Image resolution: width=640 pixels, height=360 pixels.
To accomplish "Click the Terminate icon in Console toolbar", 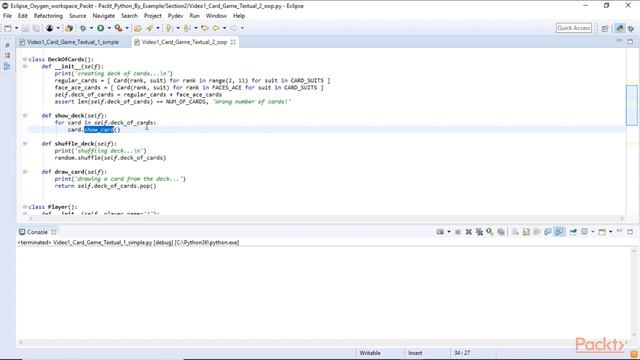I will (458, 232).
